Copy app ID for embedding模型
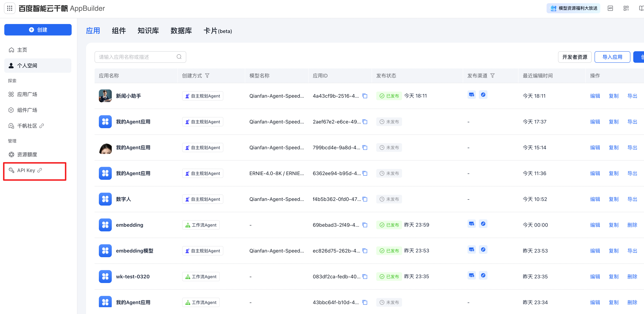Screen dimensions: 644x314 pyautogui.click(x=365, y=250)
